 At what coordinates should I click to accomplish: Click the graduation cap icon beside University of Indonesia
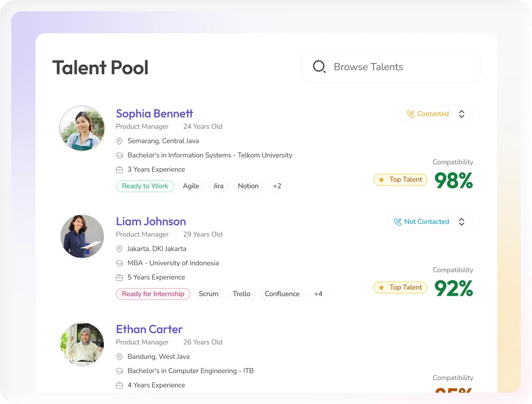[x=119, y=263]
